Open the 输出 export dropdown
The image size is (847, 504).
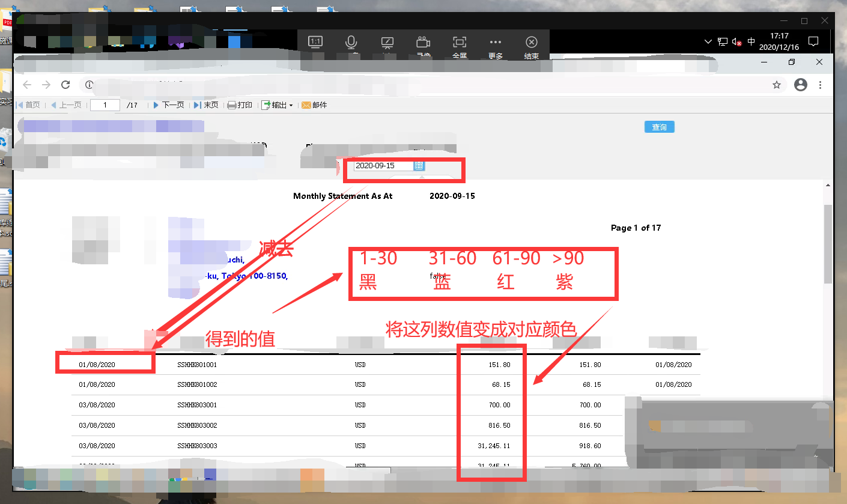click(x=277, y=105)
